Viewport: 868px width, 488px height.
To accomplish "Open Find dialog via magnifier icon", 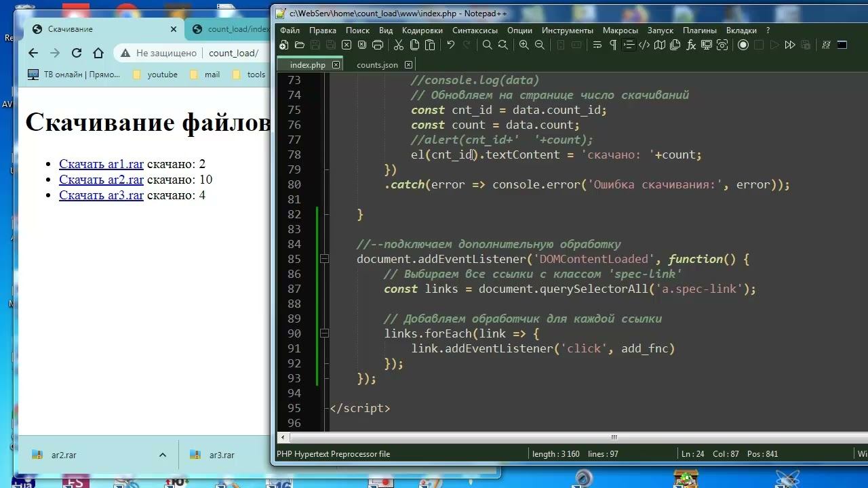I will 487,45.
